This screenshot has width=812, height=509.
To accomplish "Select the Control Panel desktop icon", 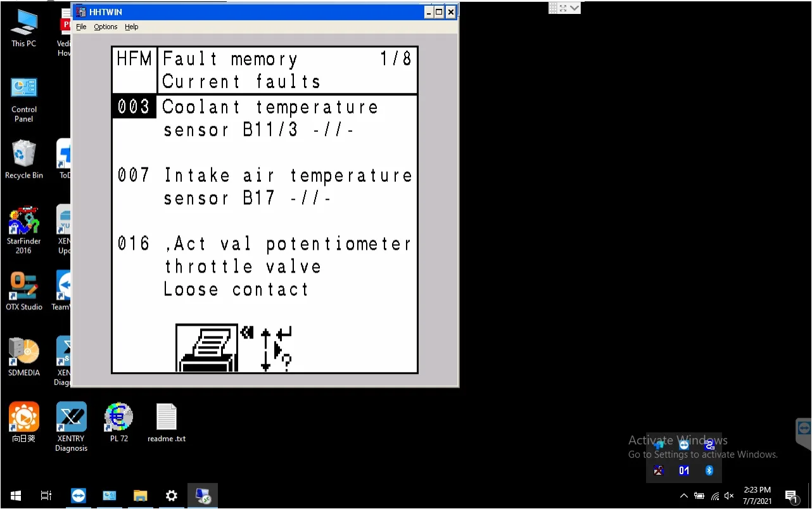I will tap(24, 100).
